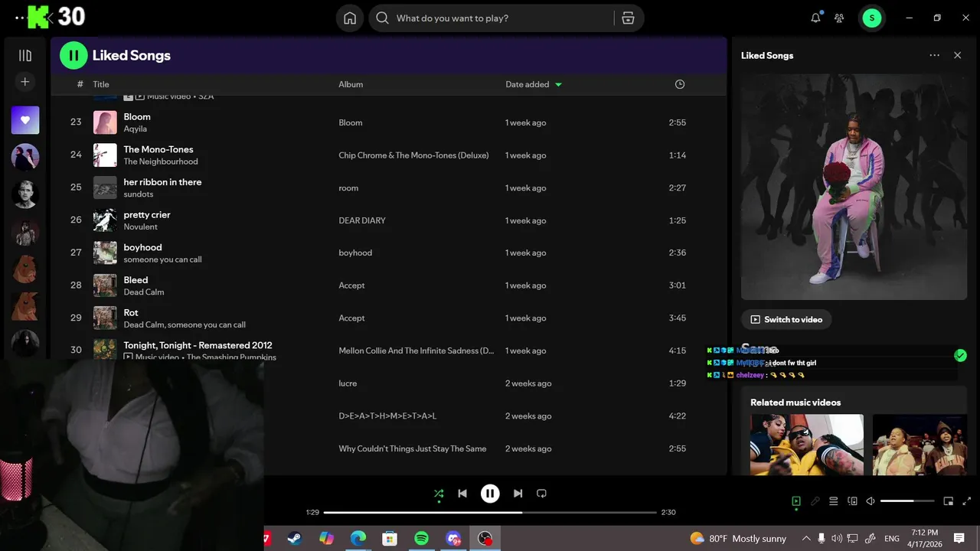Sort by track number column header
Image resolution: width=980 pixels, height=551 pixels.
[80, 84]
